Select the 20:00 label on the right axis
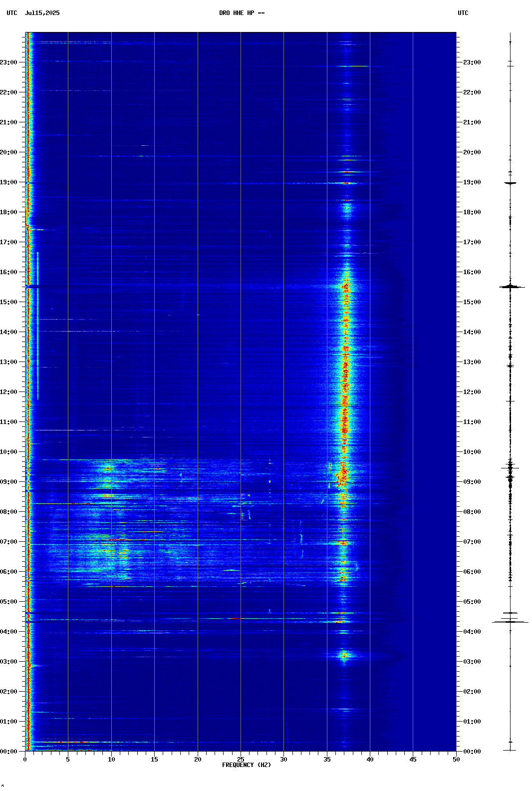 click(x=472, y=152)
